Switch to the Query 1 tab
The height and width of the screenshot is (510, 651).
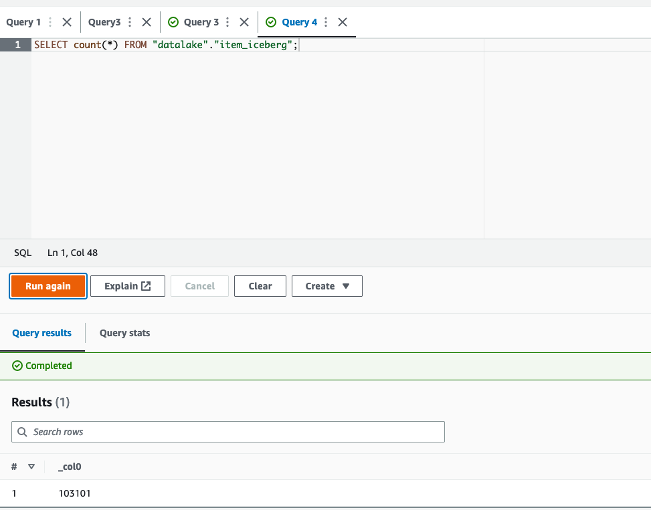pyautogui.click(x=23, y=22)
